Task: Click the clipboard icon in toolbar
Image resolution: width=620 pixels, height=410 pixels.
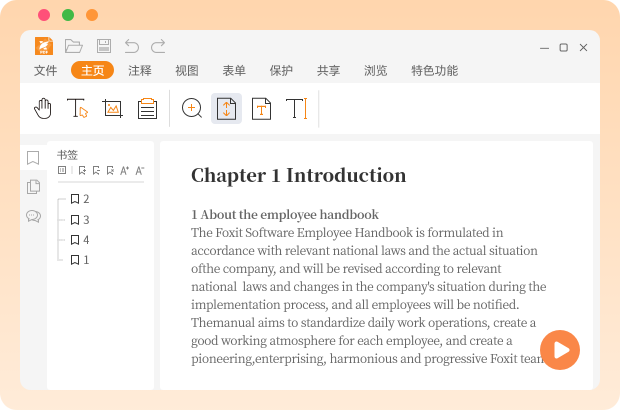Action: click(147, 108)
